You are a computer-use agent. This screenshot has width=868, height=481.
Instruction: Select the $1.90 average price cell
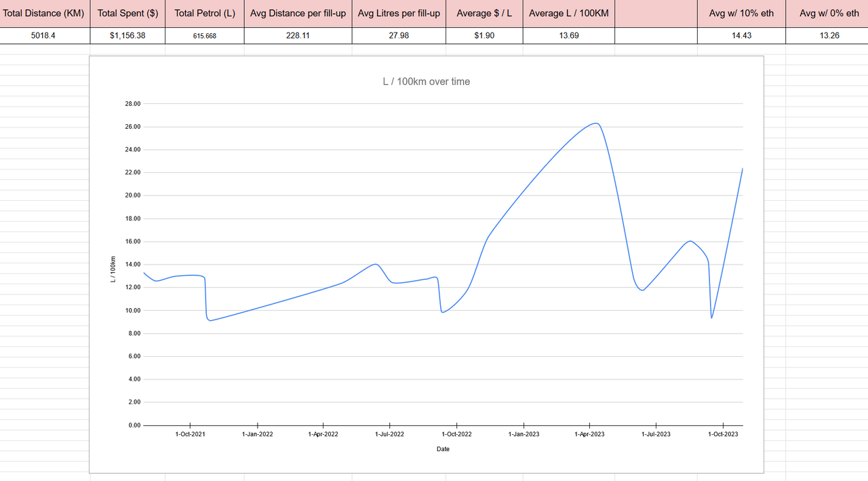click(x=484, y=36)
